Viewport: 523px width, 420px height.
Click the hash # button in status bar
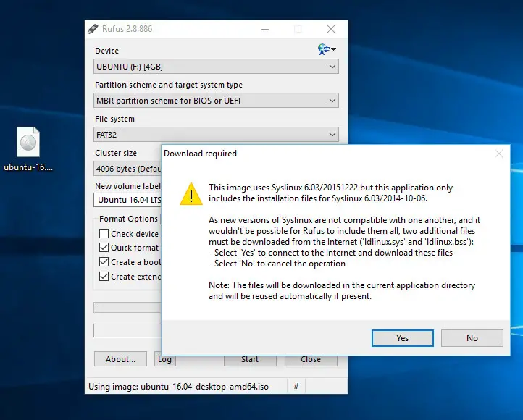[x=296, y=387]
